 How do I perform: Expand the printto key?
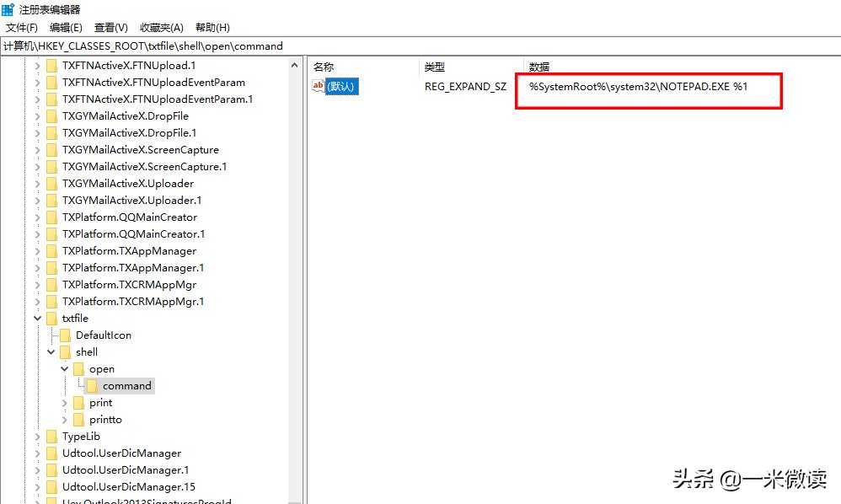pyautogui.click(x=64, y=419)
